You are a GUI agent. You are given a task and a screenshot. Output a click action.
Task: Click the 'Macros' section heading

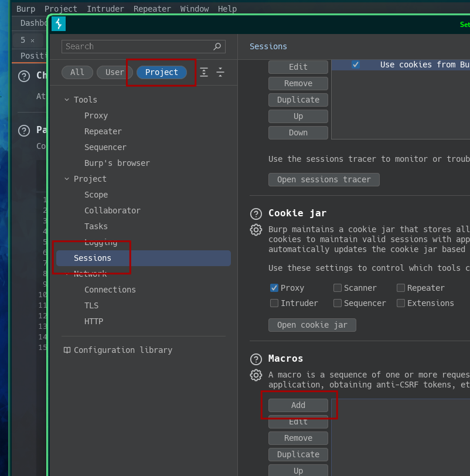tap(285, 359)
